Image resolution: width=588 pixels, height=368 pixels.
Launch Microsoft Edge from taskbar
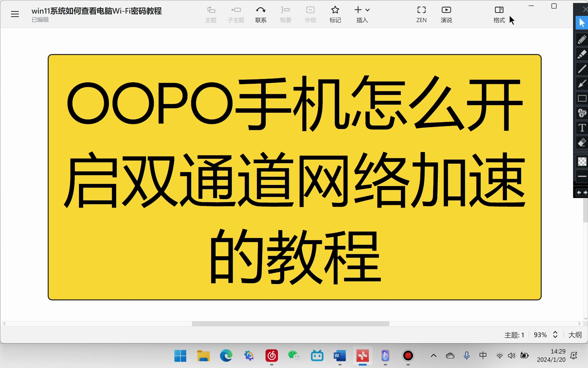coord(226,356)
